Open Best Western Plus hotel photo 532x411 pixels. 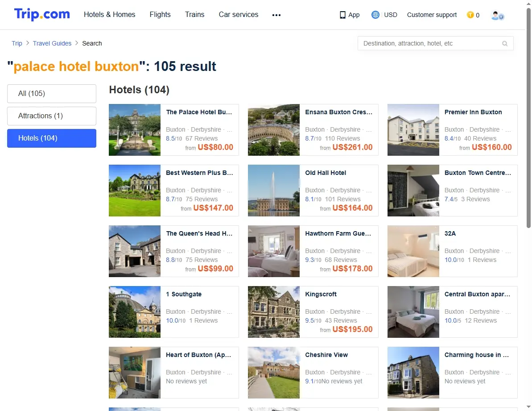click(x=135, y=191)
